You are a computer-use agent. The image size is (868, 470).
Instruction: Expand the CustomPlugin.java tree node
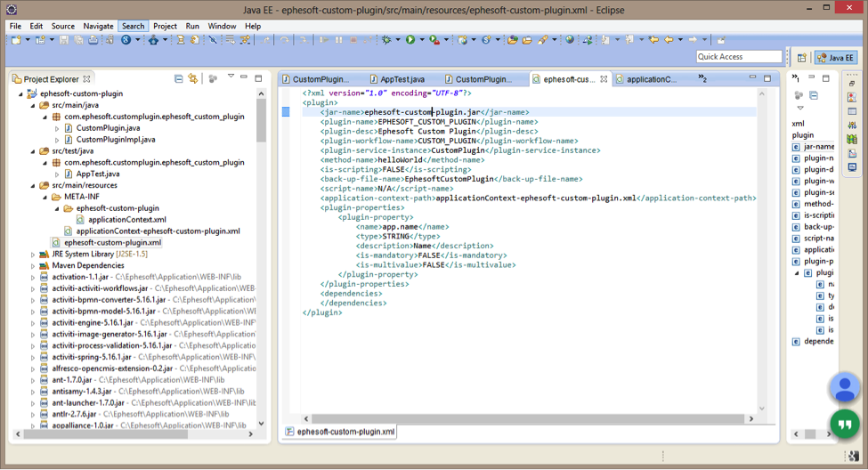[57, 128]
